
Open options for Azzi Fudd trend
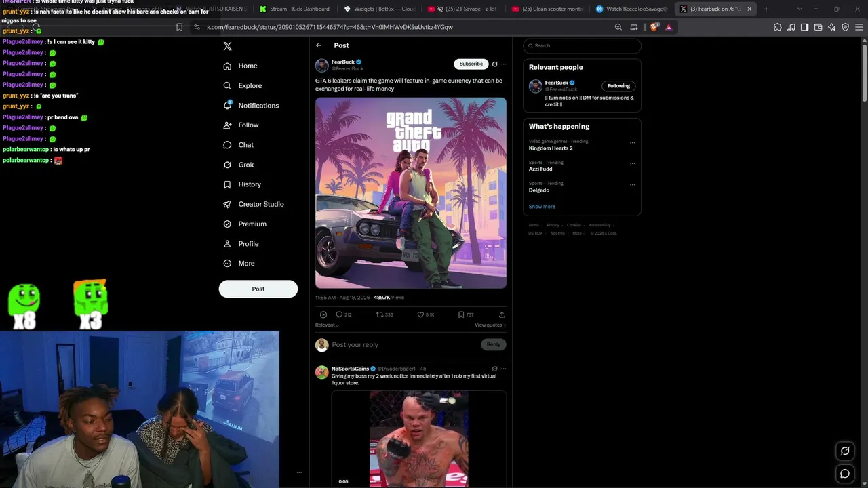(632, 163)
